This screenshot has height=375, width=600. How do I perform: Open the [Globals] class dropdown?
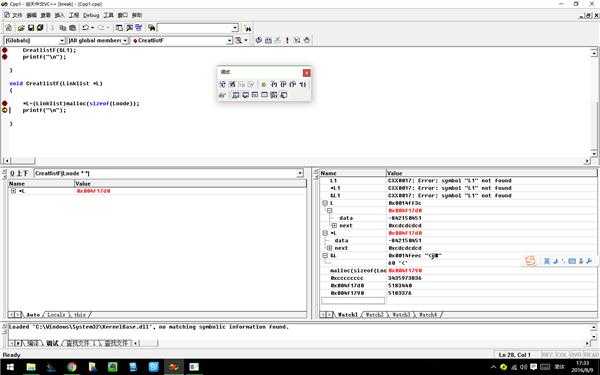click(62, 40)
